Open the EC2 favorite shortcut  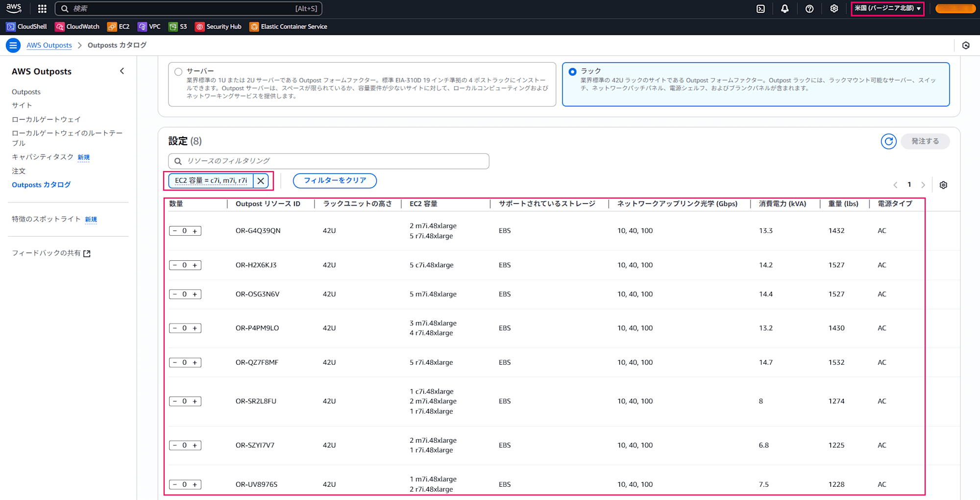pos(119,26)
